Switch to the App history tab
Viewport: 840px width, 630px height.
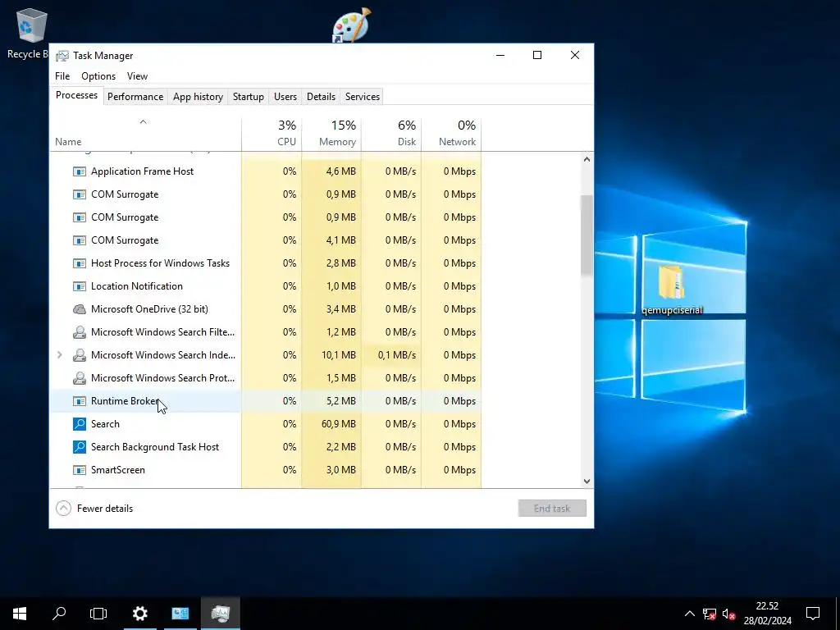pyautogui.click(x=198, y=97)
